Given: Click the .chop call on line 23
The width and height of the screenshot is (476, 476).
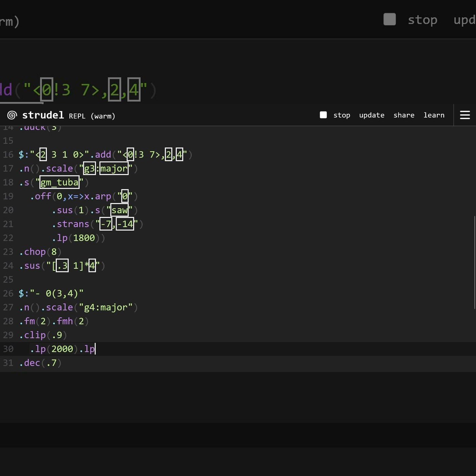Looking at the screenshot, I should point(32,252).
